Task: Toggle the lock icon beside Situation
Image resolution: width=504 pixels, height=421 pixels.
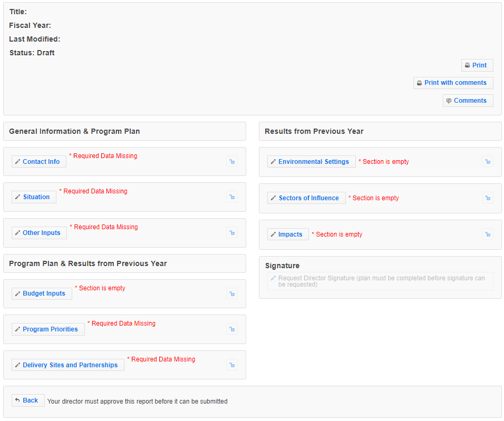Action: tap(232, 197)
